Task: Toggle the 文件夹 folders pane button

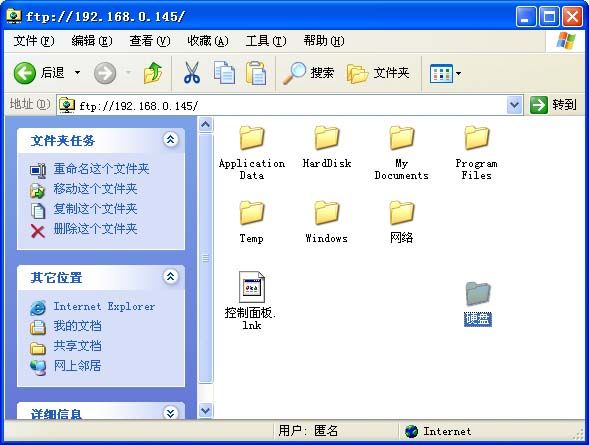Action: (x=378, y=73)
